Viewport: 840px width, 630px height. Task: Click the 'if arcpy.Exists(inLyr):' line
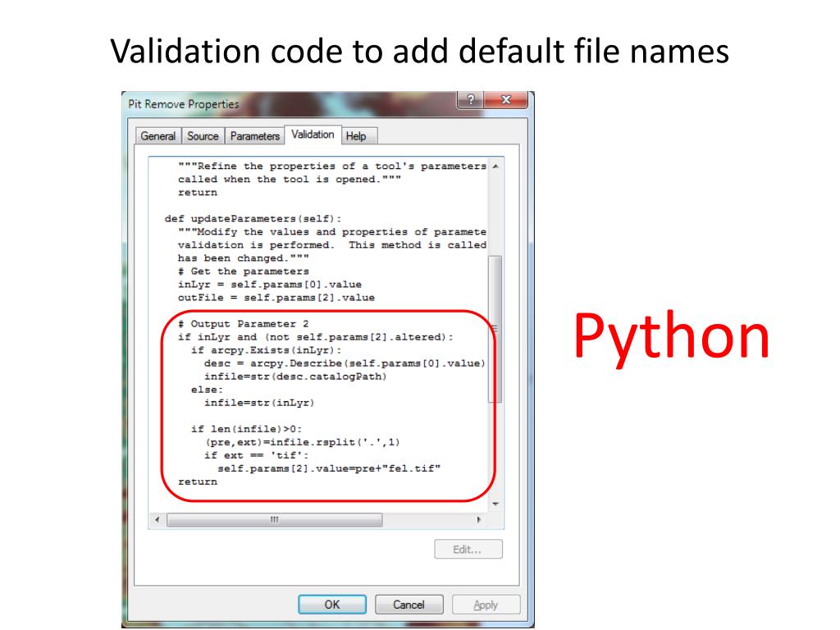266,349
